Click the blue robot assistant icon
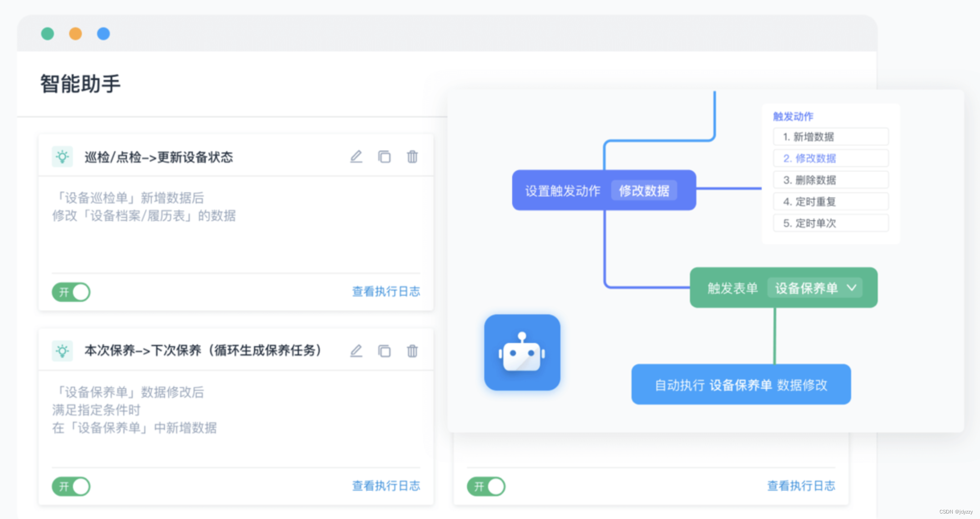Screen dimensions: 980x519 (x=522, y=352)
